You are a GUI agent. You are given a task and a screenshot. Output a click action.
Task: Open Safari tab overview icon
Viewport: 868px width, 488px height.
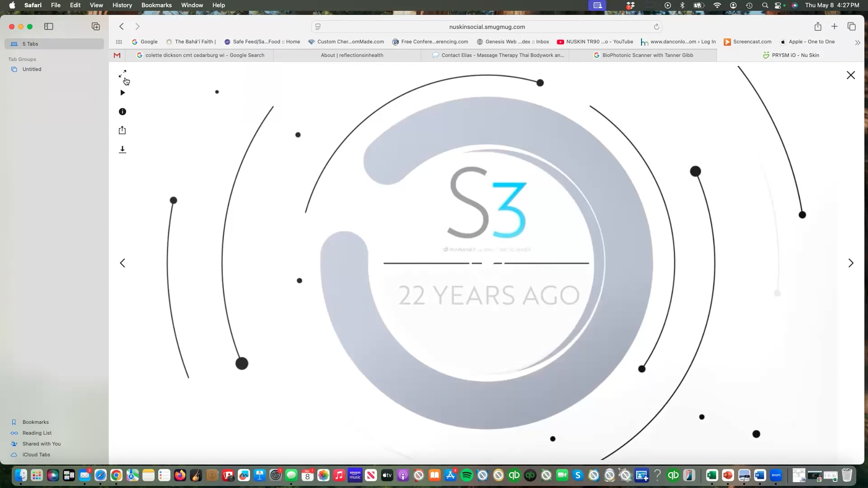tap(851, 27)
